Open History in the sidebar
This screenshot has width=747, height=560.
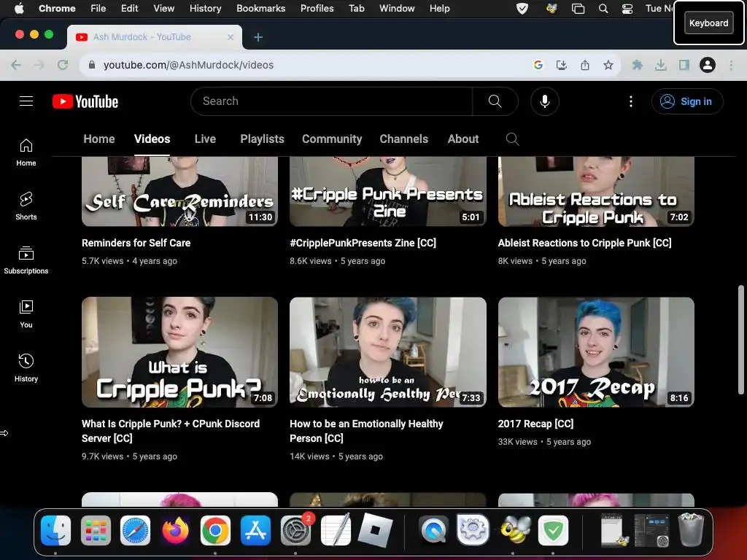[x=26, y=367]
